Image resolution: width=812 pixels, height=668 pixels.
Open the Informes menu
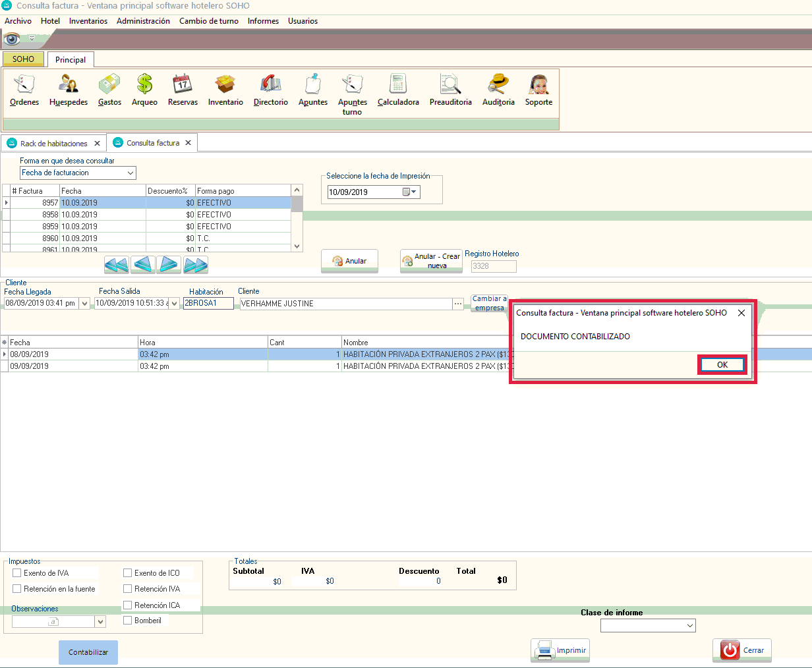(x=263, y=21)
